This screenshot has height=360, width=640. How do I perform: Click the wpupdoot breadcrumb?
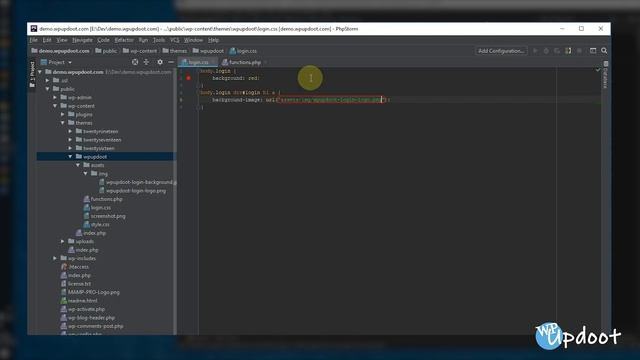[x=209, y=51]
